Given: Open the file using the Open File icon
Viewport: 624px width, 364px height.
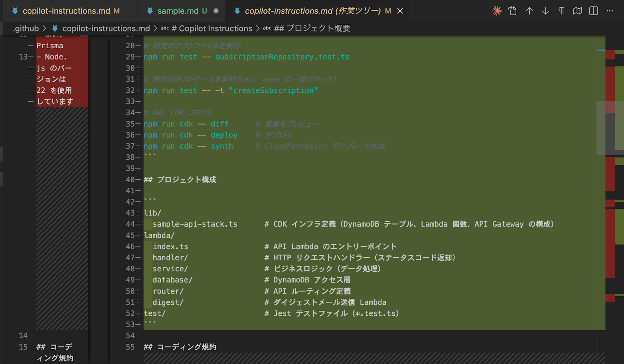Looking at the screenshot, I should (x=513, y=11).
